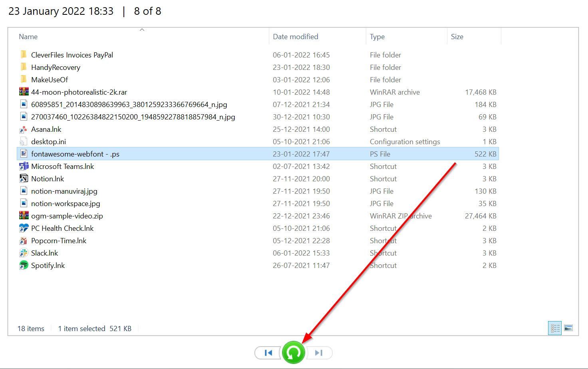Select the notion-workspace.jpg file name
Viewport: 588px width, 369px height.
click(x=66, y=204)
